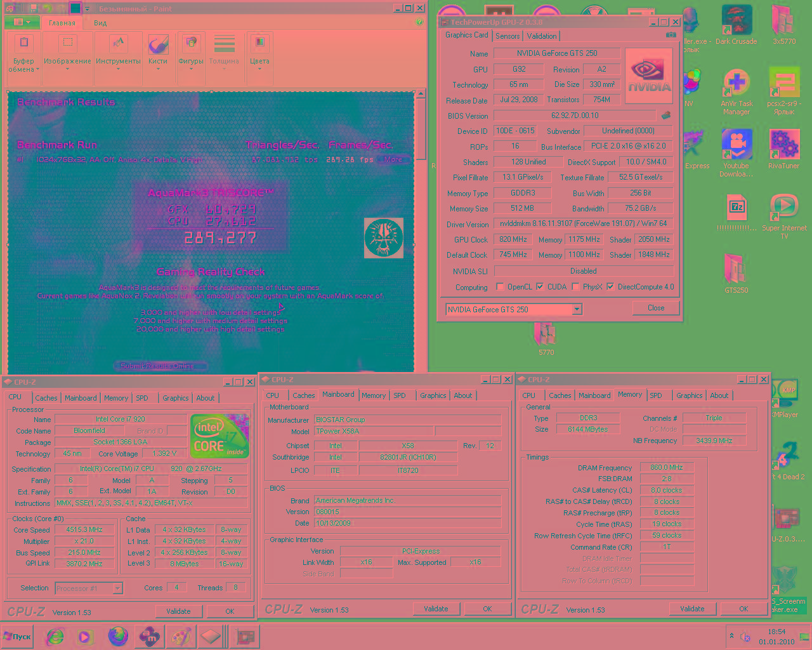Click the Undo arrow in Paint's title bar
This screenshot has height=650, width=812.
pos(48,8)
